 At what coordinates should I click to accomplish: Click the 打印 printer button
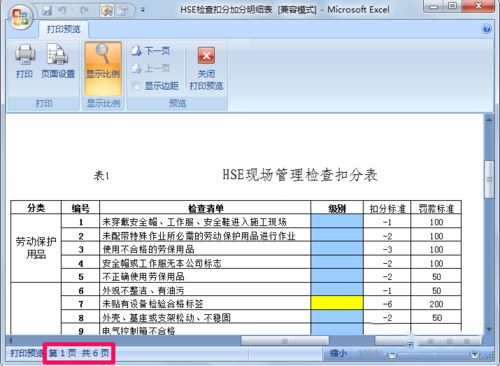pyautogui.click(x=25, y=61)
